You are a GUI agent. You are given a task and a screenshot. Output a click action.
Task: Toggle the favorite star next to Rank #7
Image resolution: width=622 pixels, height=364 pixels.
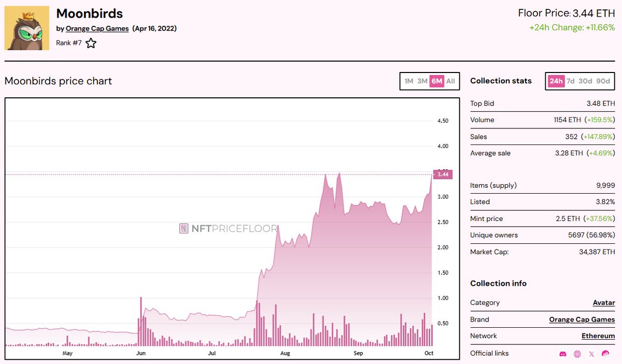(x=91, y=43)
